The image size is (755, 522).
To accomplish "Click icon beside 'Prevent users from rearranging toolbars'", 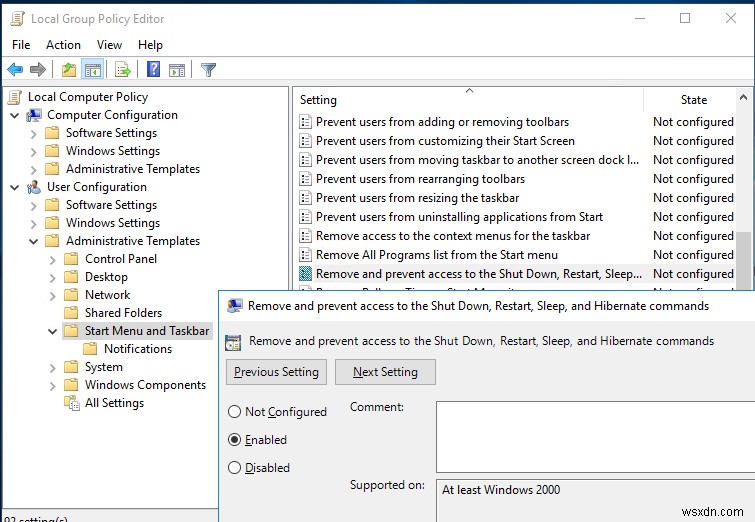I will 305,179.
